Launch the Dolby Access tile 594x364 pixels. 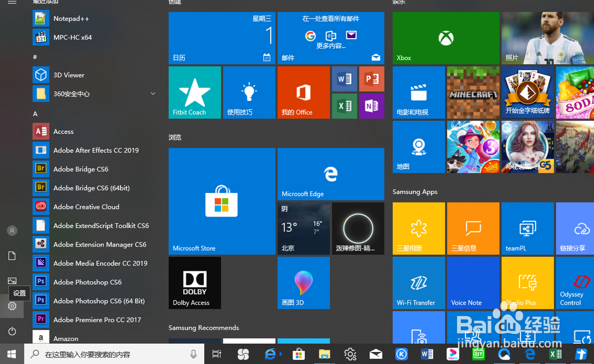pos(195,282)
